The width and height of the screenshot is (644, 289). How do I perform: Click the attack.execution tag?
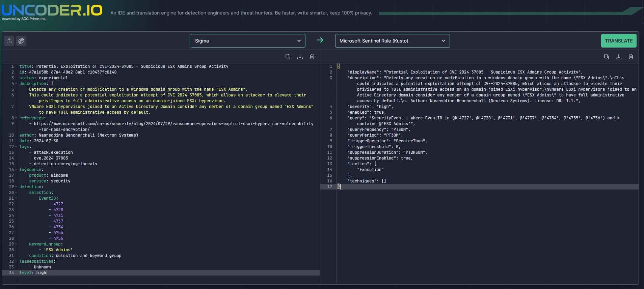coord(53,152)
